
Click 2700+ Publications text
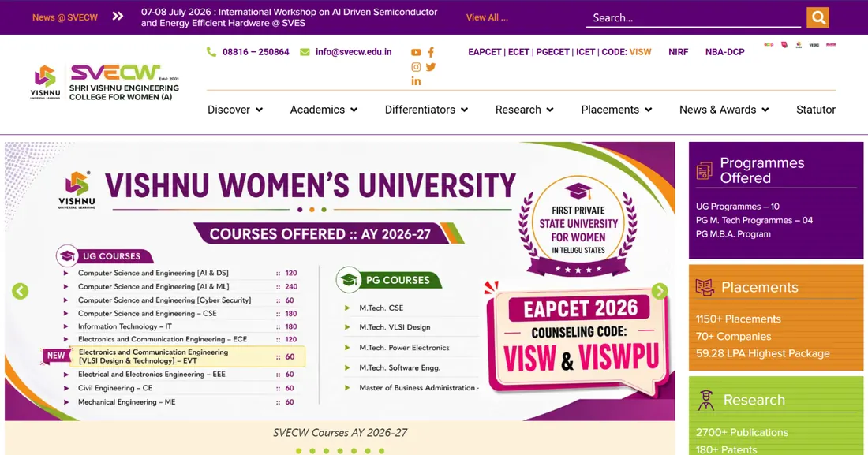(742, 433)
